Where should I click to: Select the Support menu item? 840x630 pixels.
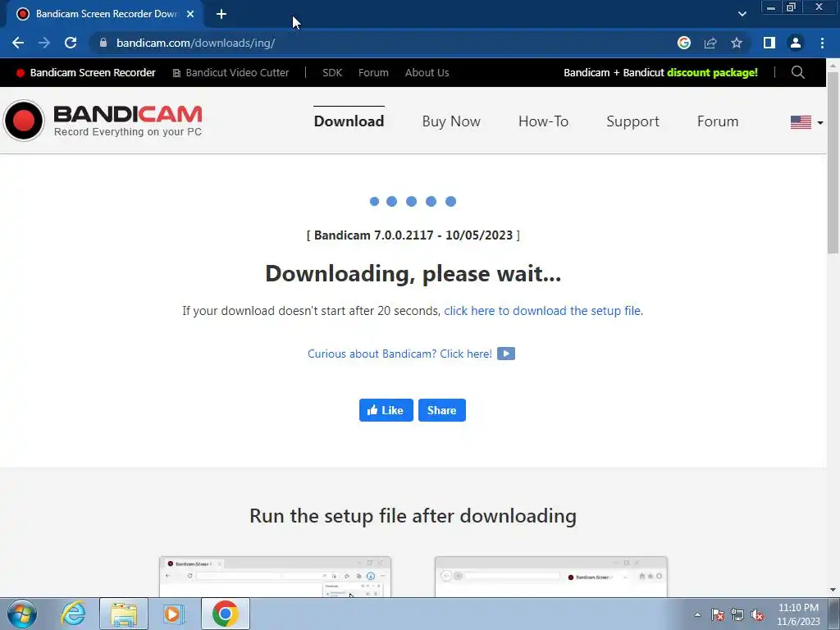coord(632,121)
